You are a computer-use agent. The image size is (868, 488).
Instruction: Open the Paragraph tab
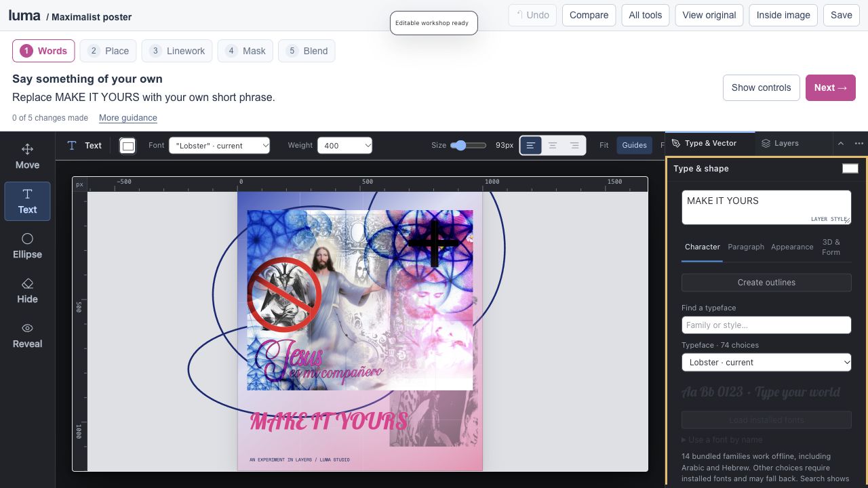coord(746,247)
